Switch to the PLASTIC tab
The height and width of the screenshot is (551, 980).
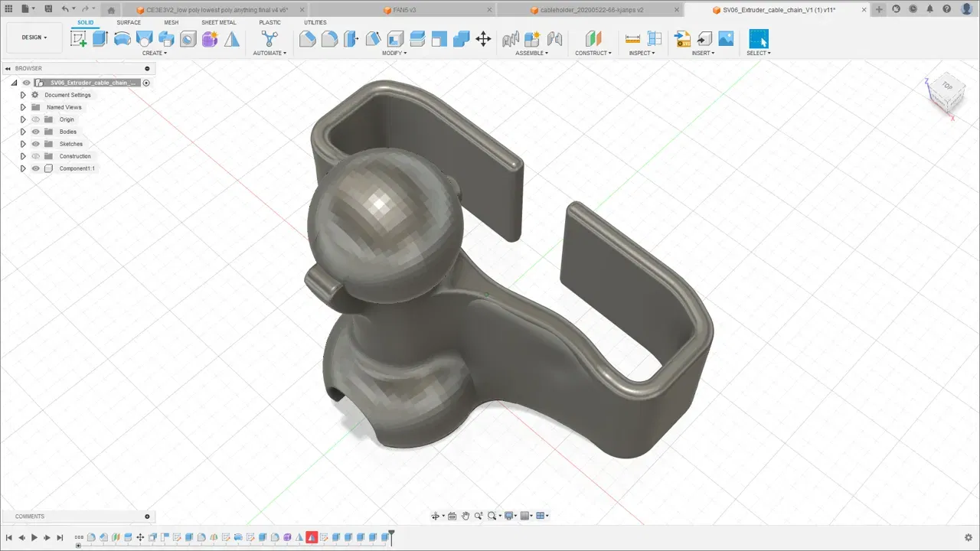pyautogui.click(x=270, y=22)
